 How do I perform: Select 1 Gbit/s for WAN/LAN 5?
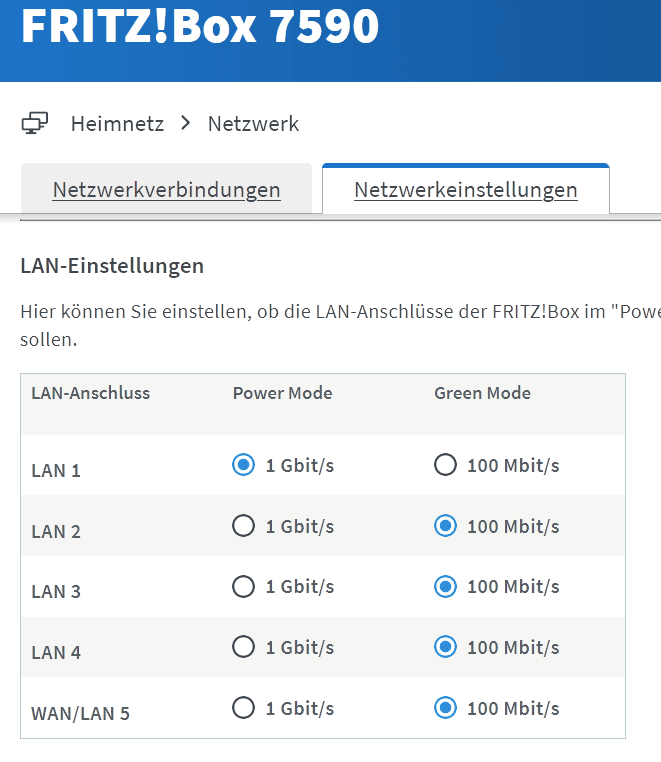244,708
